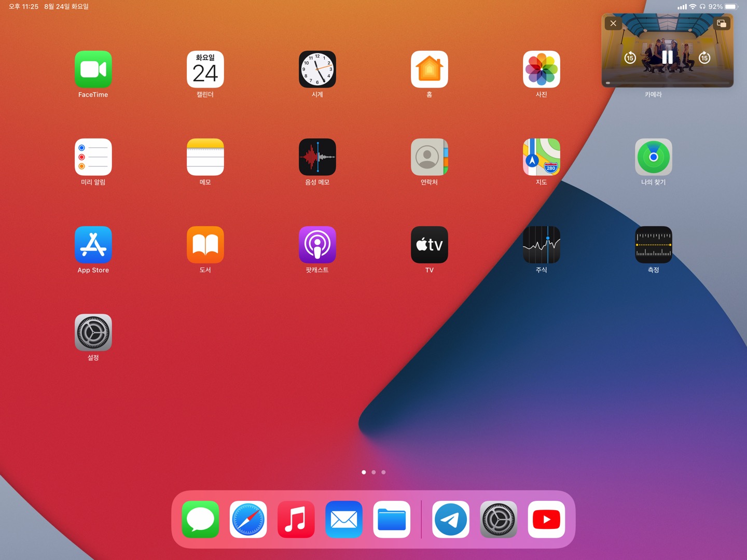Tap the time in the status bar
747x560 pixels.
(x=23, y=7)
